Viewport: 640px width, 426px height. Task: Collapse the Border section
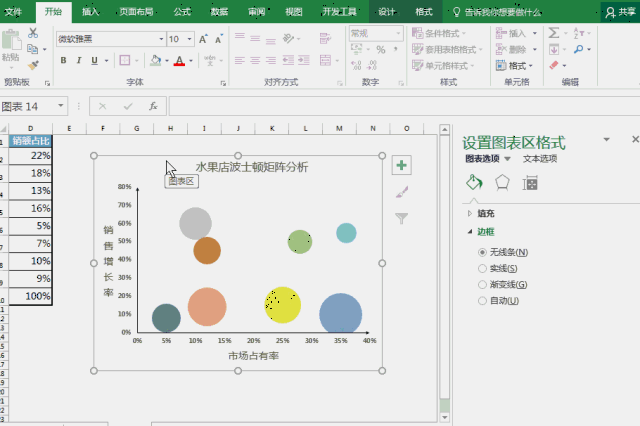pyautogui.click(x=470, y=232)
